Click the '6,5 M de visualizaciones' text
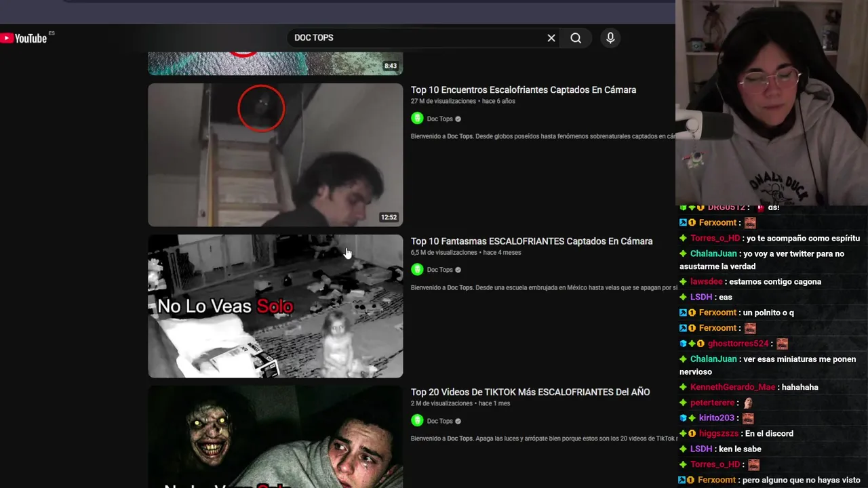 [444, 252]
